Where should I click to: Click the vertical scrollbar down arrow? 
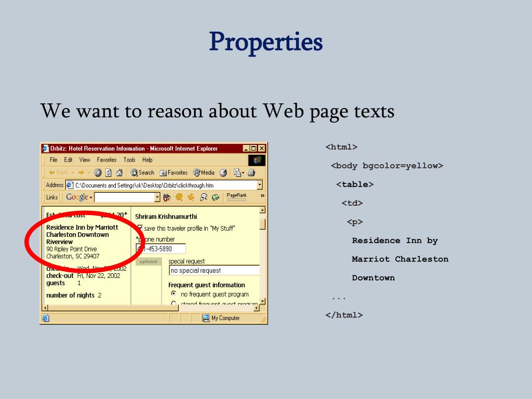coord(262,301)
